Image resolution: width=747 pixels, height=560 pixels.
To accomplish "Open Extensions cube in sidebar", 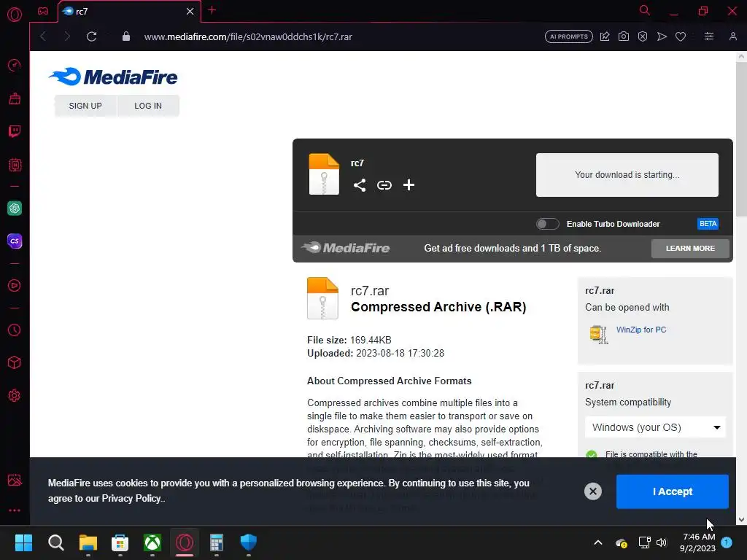I will [x=15, y=363].
